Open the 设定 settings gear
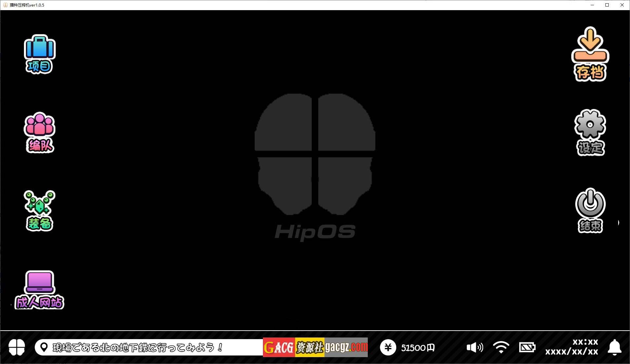 [590, 132]
